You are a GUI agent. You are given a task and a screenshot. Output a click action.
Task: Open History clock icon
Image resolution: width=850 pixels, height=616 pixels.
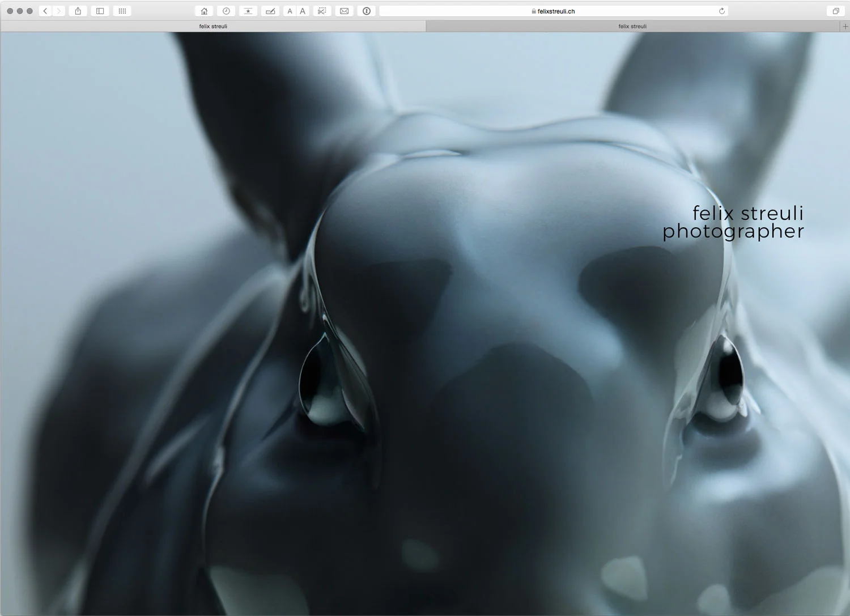pyautogui.click(x=226, y=11)
